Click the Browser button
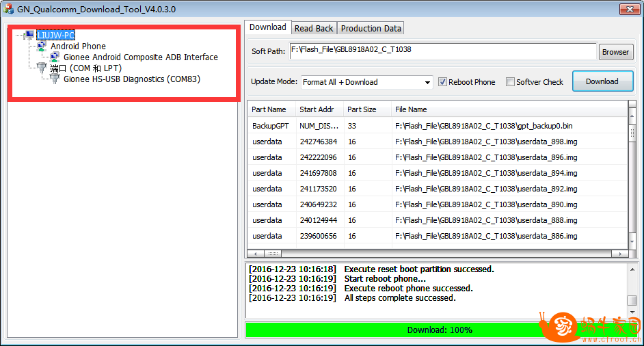This screenshot has width=644, height=346. coord(616,52)
